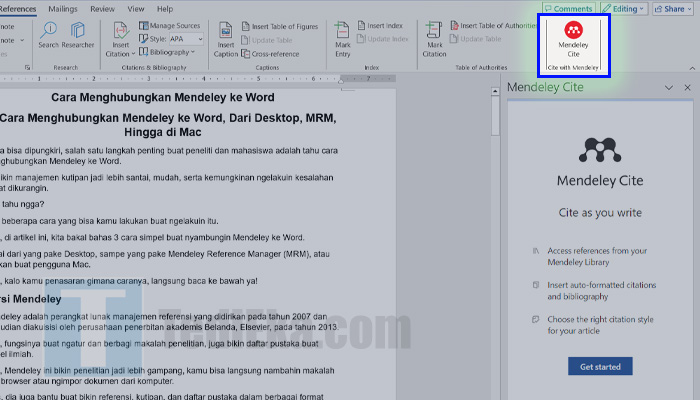The height and width of the screenshot is (400, 700).
Task: Close the Mendeley Cite pane
Action: click(688, 88)
